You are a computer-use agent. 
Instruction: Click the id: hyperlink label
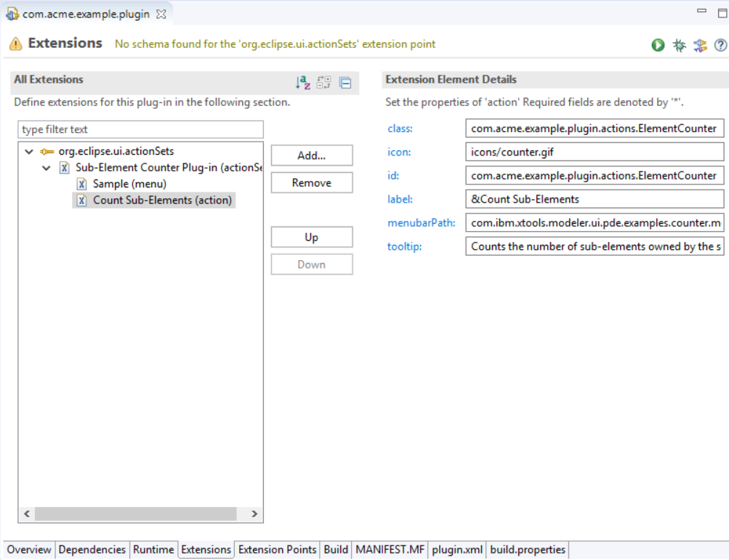point(393,176)
